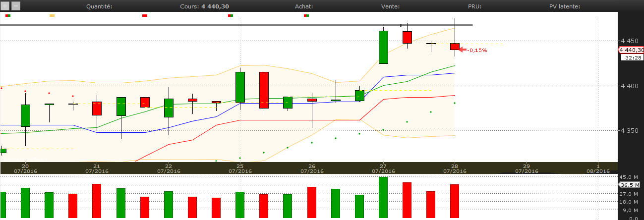Click the rightmost red-green indicator marker in legend
Screen dimensions: 644x220
pyautogui.click(x=306, y=16)
